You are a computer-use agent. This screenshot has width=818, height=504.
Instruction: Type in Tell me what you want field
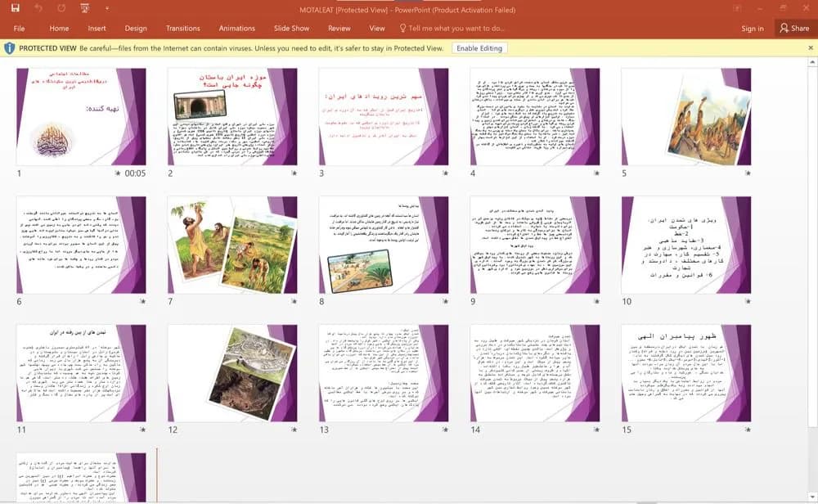click(456, 28)
